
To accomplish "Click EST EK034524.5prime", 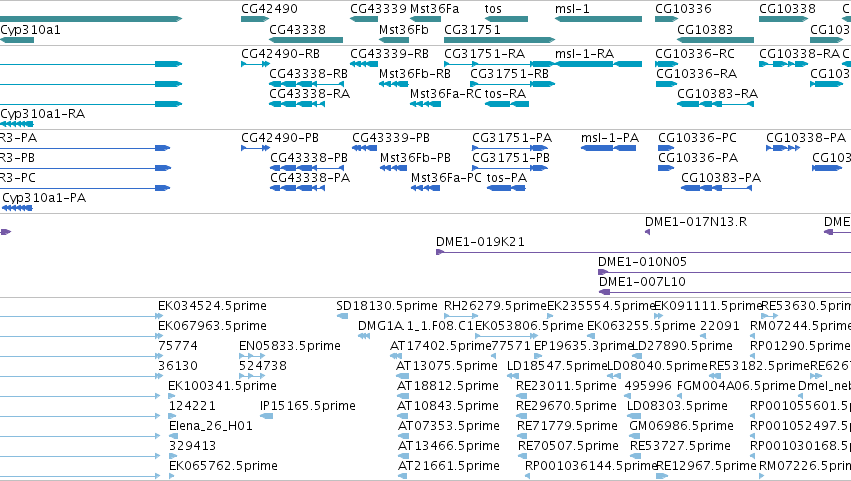I will (x=212, y=306).
